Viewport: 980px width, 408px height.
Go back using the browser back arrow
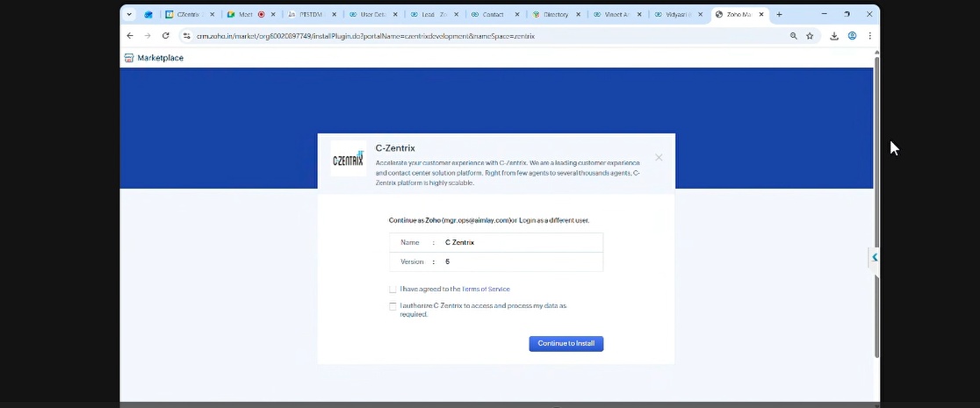pyautogui.click(x=130, y=36)
